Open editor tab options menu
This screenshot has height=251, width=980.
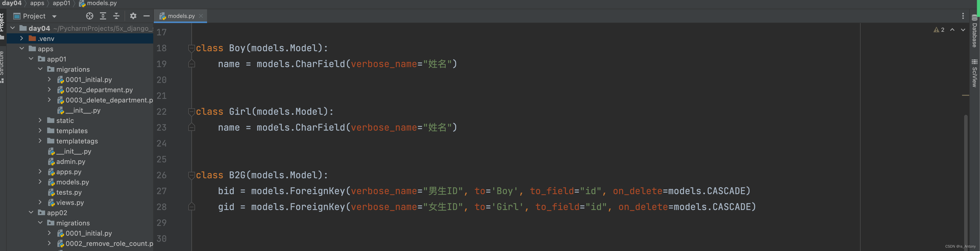(963, 16)
